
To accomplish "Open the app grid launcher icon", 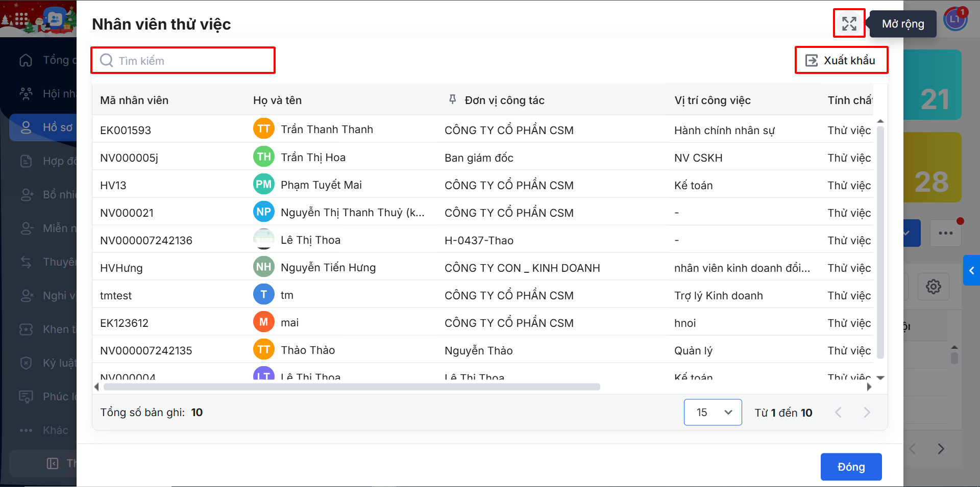I will (21, 20).
